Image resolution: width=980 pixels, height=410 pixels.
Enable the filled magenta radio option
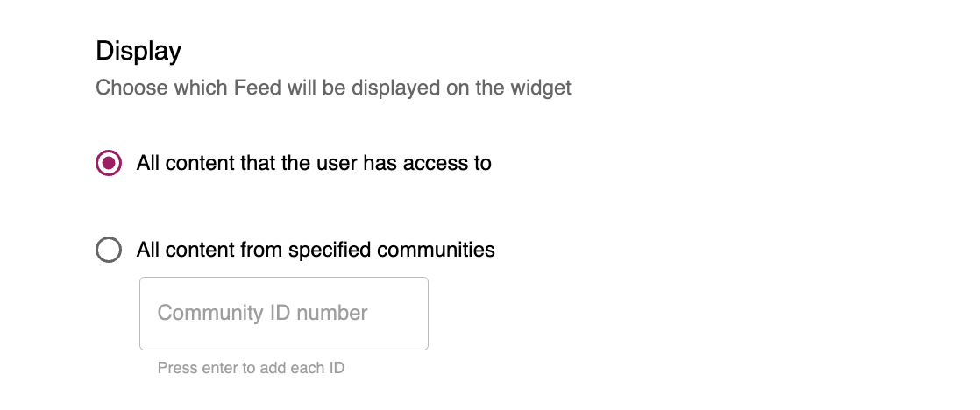click(109, 163)
